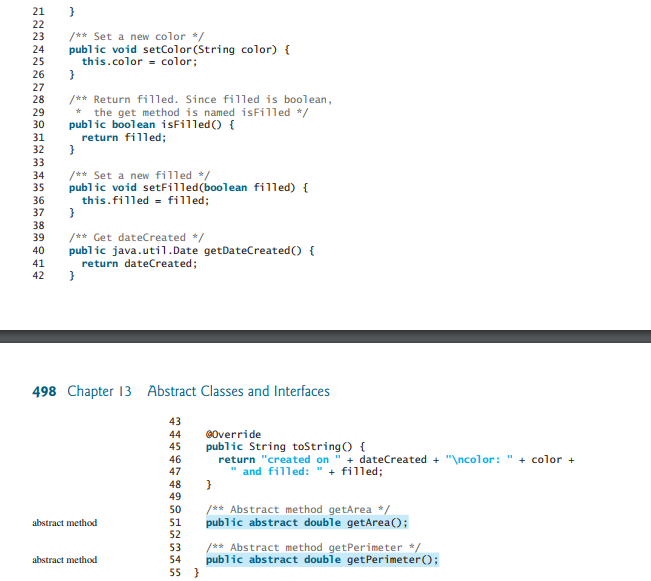Click the line 'public boolean isFilled() {'
651x581 pixels.
click(x=152, y=125)
